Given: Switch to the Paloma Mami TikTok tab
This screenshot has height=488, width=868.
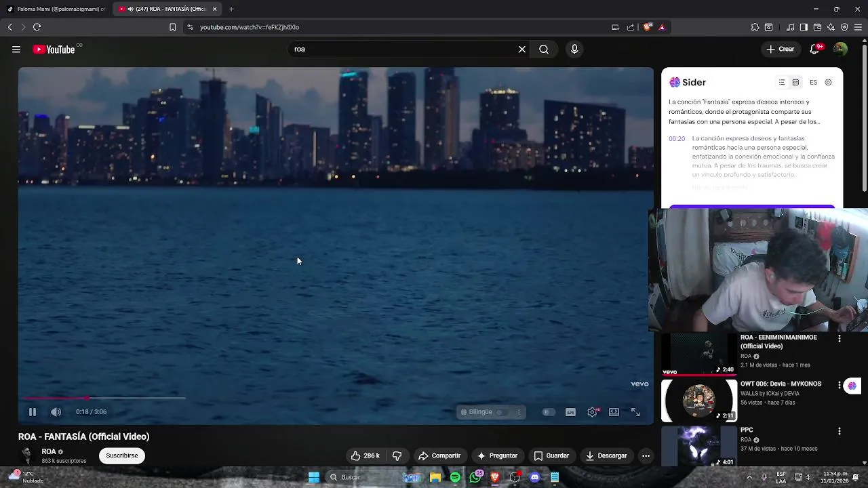Looking at the screenshot, I should point(56,9).
